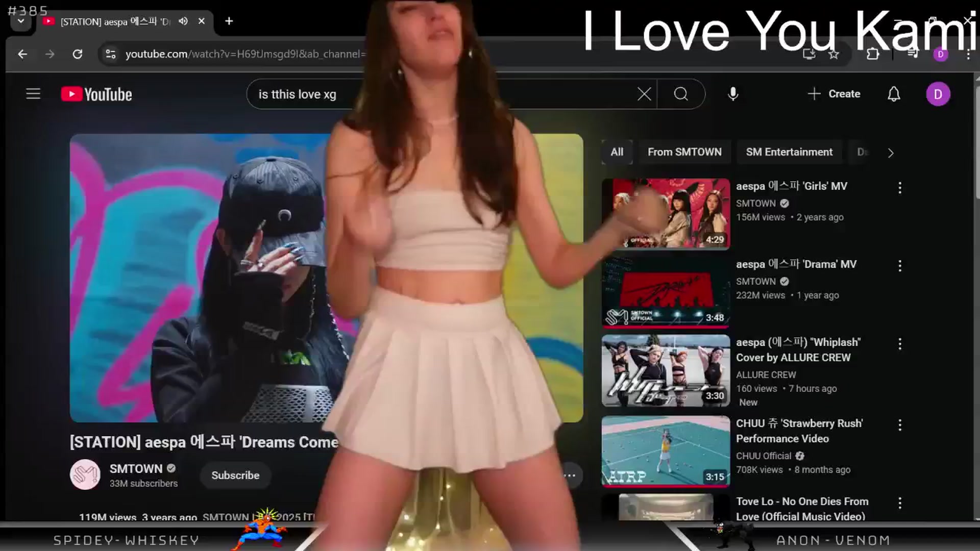
Task: Open options menu for Strawberry Rush
Action: point(900,425)
